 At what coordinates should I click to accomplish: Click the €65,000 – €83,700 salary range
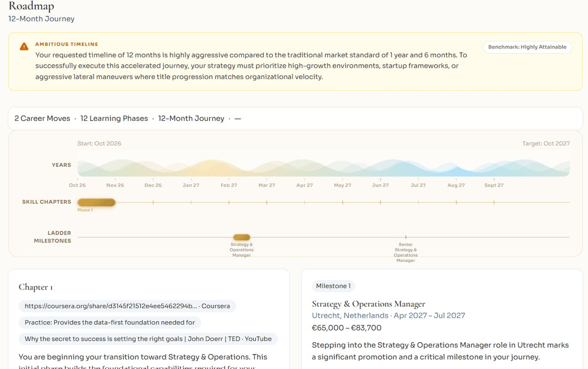tap(347, 328)
